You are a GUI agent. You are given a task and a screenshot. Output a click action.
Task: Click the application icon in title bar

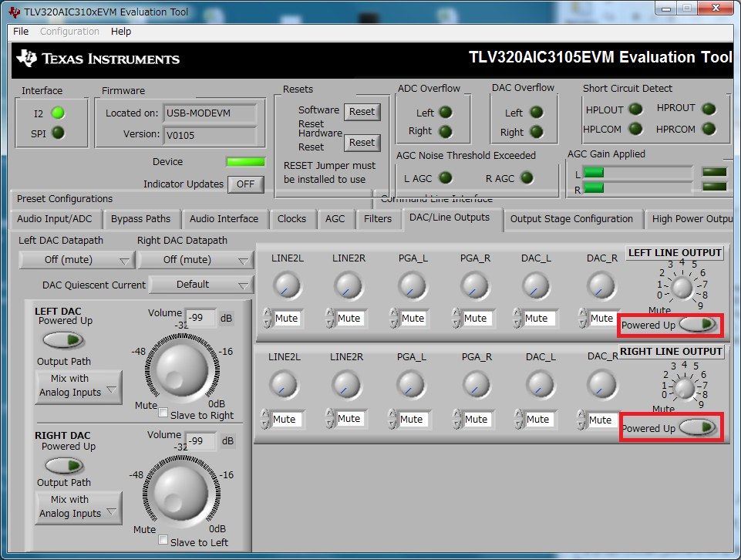tap(15, 12)
